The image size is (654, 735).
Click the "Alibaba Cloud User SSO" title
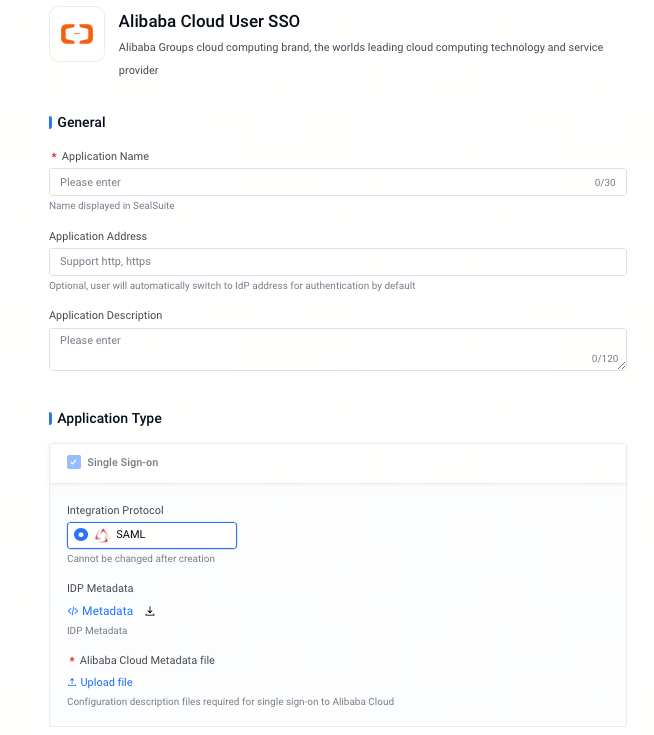[209, 21]
